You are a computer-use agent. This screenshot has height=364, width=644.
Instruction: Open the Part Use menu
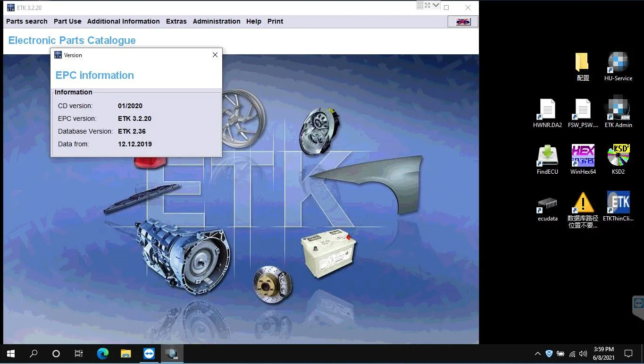coord(67,21)
